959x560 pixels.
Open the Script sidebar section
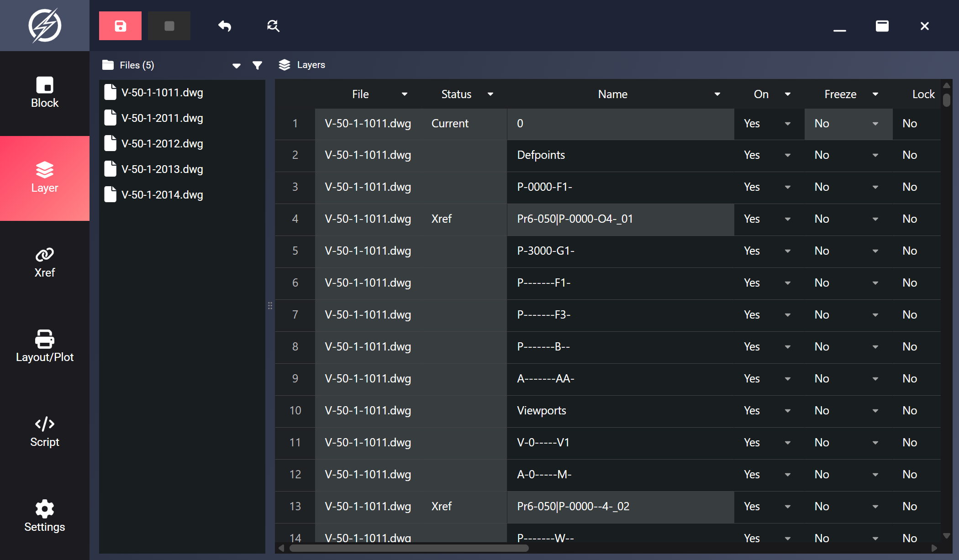[45, 433]
